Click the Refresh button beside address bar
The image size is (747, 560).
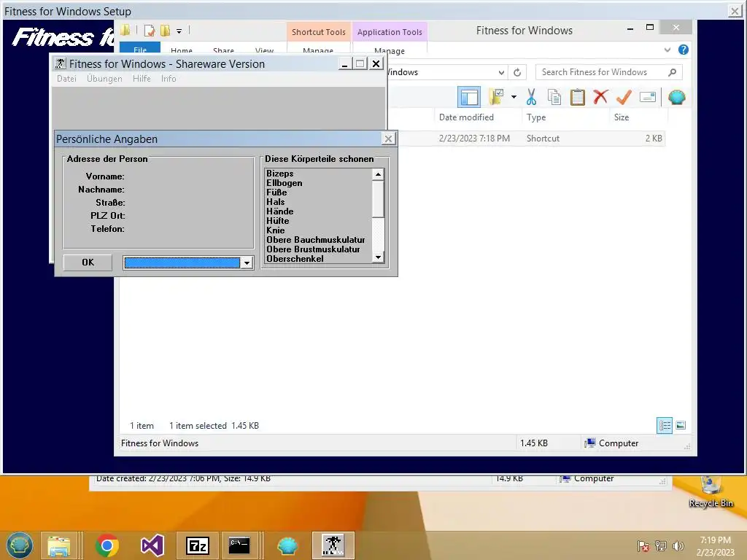517,72
